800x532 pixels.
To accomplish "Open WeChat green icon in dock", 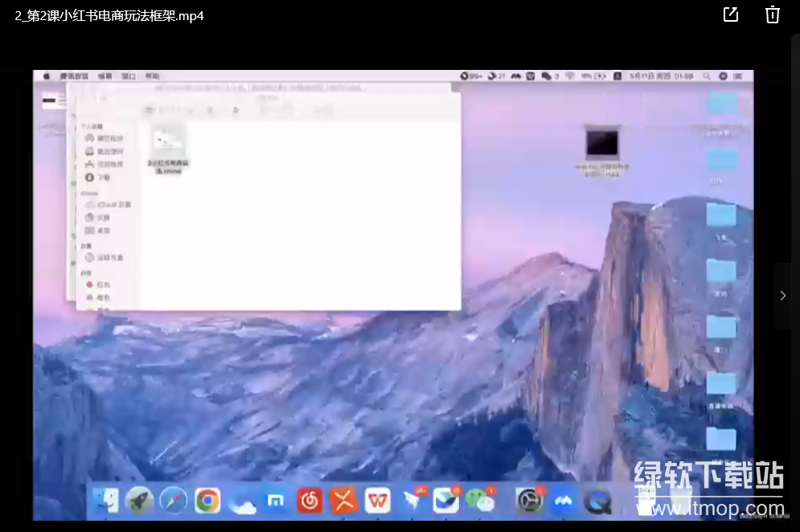I will [482, 501].
